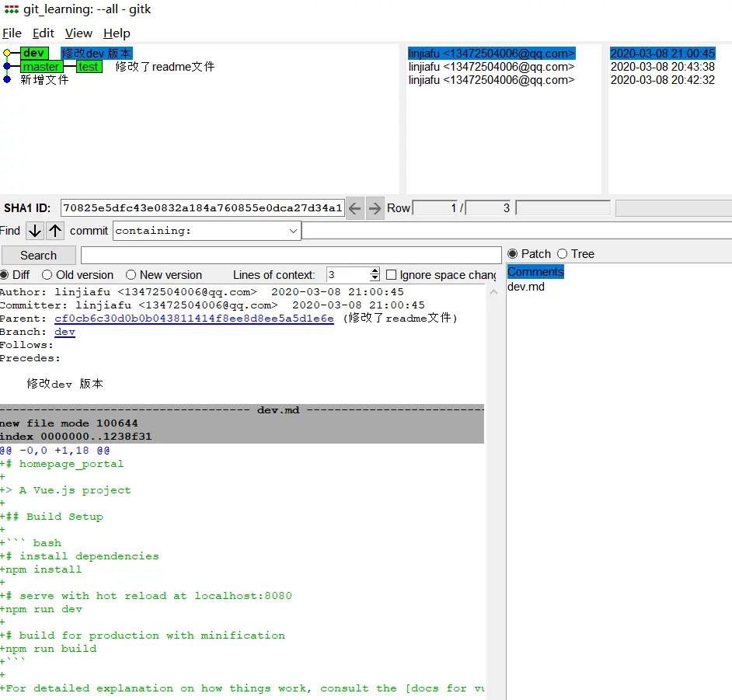Select dev.md in the file list
This screenshot has width=732, height=700.
click(x=526, y=287)
